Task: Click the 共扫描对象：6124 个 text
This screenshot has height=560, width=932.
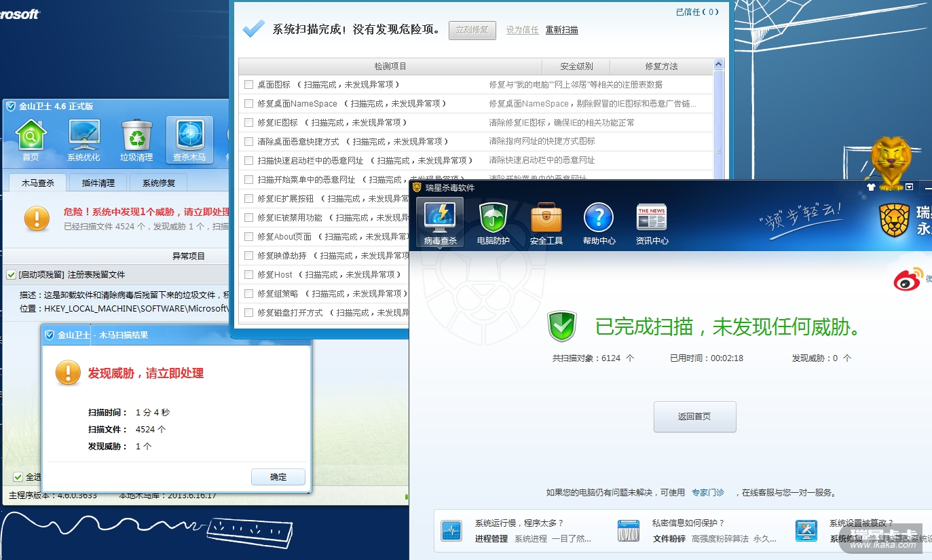Action: coord(593,358)
